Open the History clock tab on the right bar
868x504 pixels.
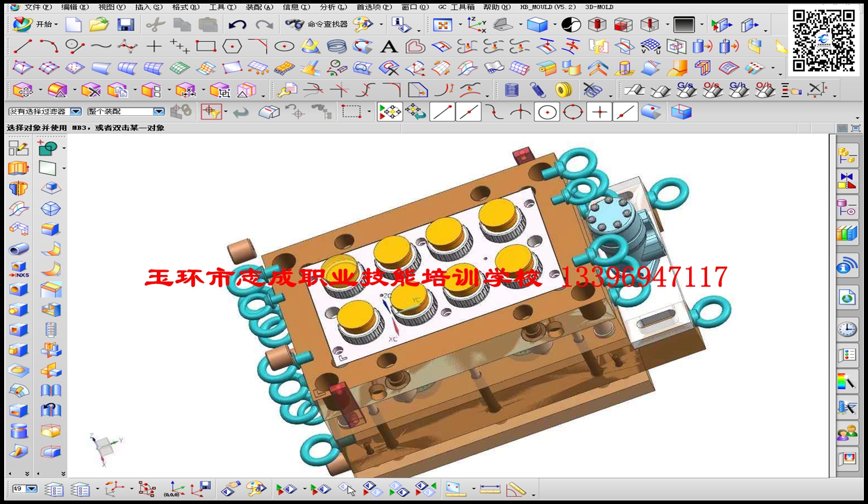(x=847, y=329)
